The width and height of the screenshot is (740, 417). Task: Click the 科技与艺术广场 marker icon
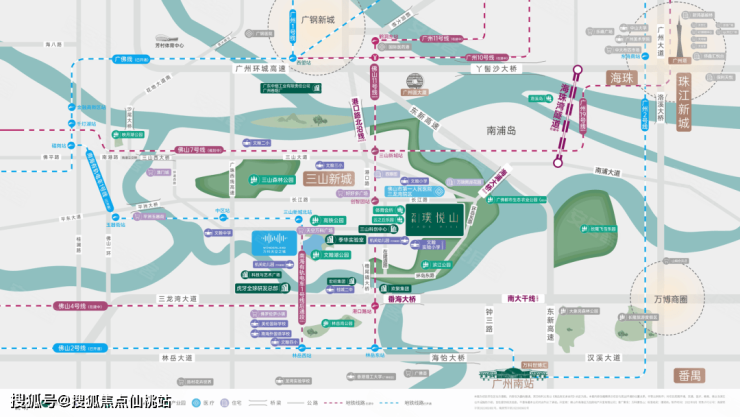click(x=245, y=275)
